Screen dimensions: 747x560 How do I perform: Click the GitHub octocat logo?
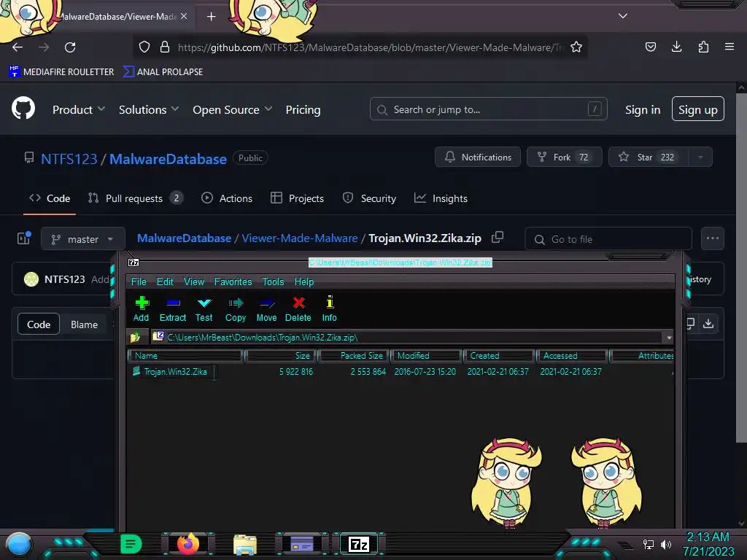pyautogui.click(x=23, y=109)
